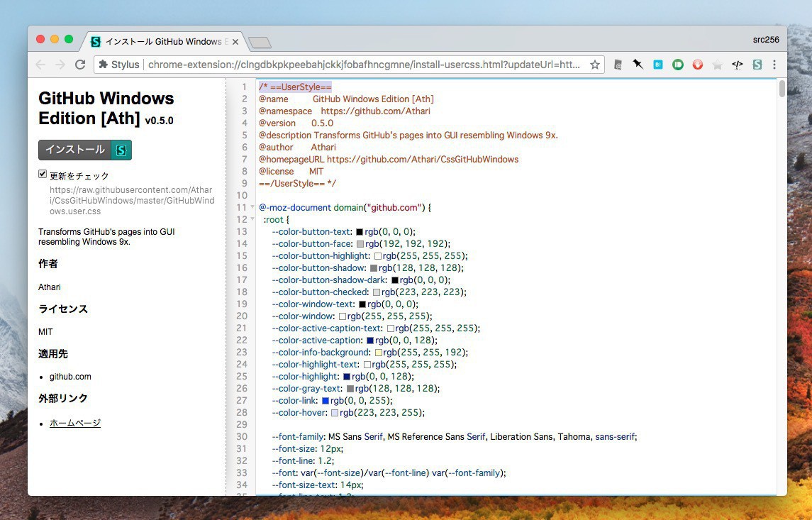Click the black pushpin extension icon
This screenshot has height=520, width=812.
click(x=638, y=65)
